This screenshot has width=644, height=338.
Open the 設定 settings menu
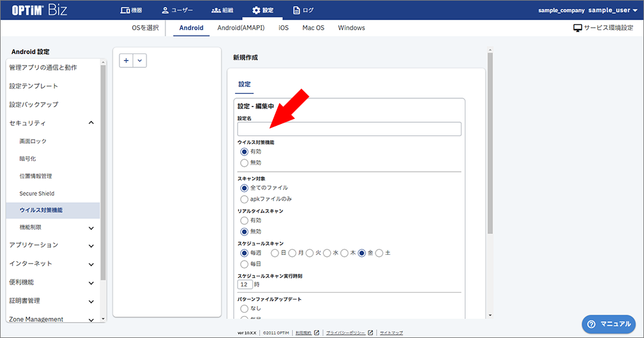point(263,10)
